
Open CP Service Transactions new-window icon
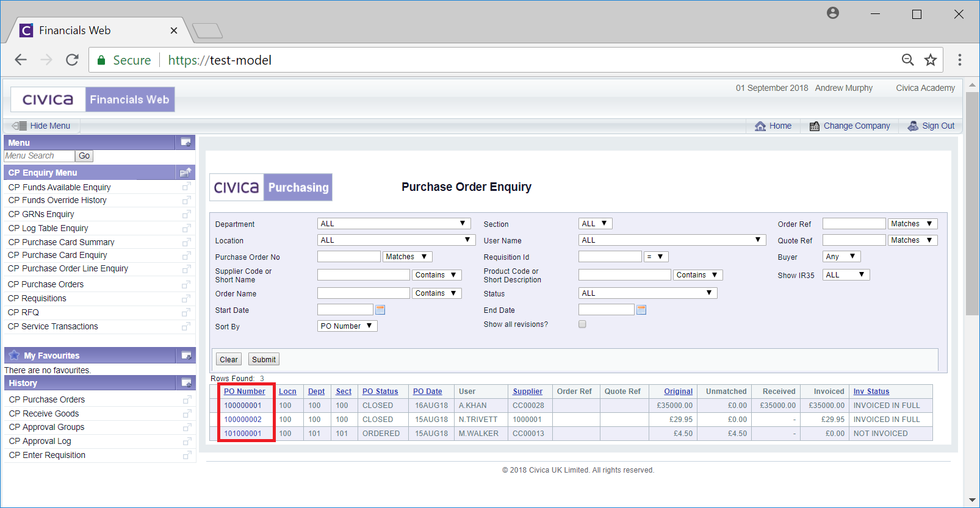tap(187, 326)
